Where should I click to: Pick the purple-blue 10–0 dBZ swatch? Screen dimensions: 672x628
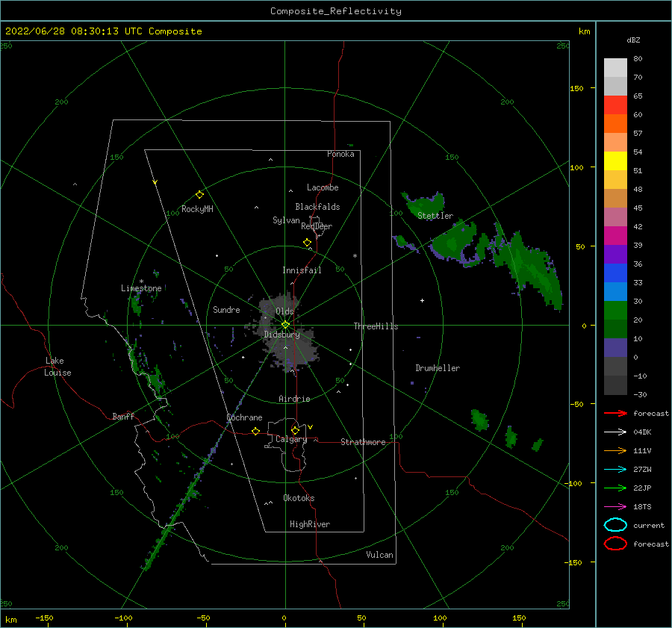[x=615, y=348]
